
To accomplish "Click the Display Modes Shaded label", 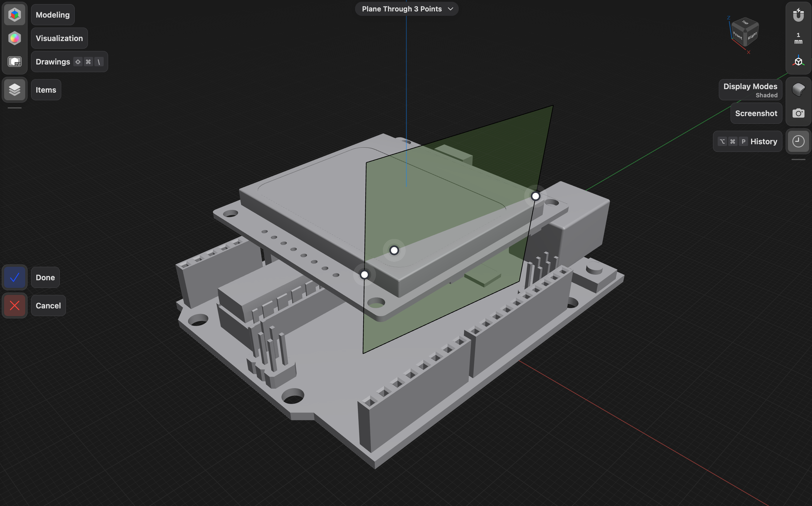I will pos(750,90).
